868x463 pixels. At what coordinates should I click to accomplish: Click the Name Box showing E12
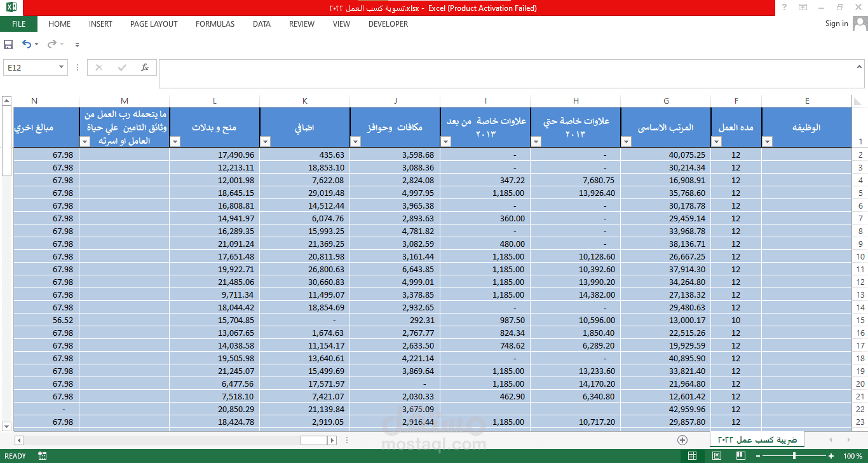point(31,67)
